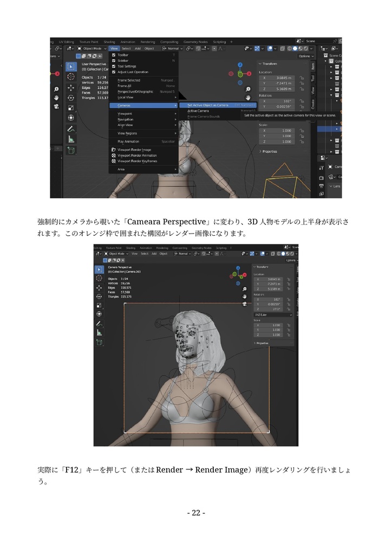Lock Scale Z in upper screenshot Transform panel
This screenshot has width=392, height=555.
302,141
